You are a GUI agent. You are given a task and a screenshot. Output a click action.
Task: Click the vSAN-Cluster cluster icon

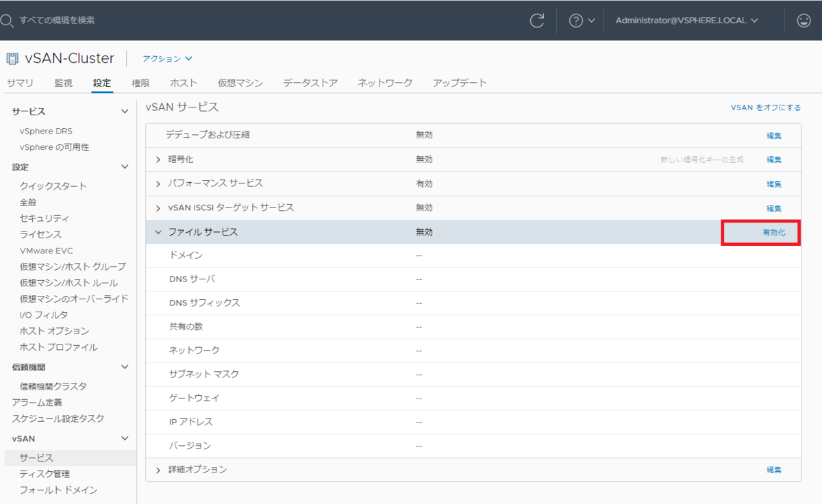point(12,59)
